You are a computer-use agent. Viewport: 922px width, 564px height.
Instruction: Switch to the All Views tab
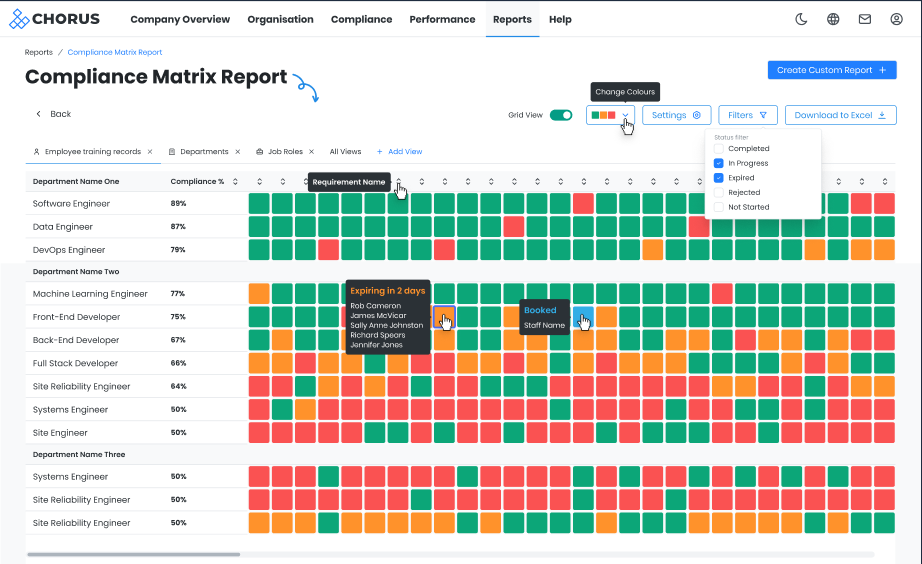click(345, 152)
